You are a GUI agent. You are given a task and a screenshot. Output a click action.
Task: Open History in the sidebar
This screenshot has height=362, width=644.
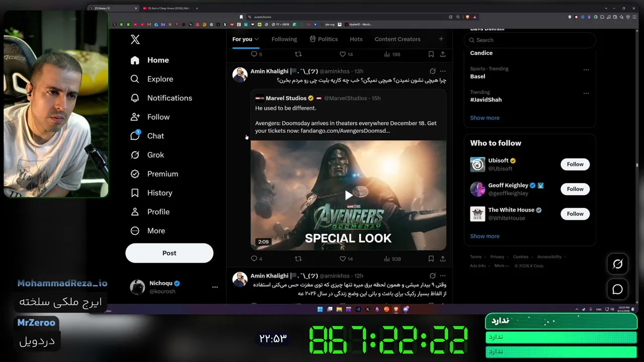[151, 193]
